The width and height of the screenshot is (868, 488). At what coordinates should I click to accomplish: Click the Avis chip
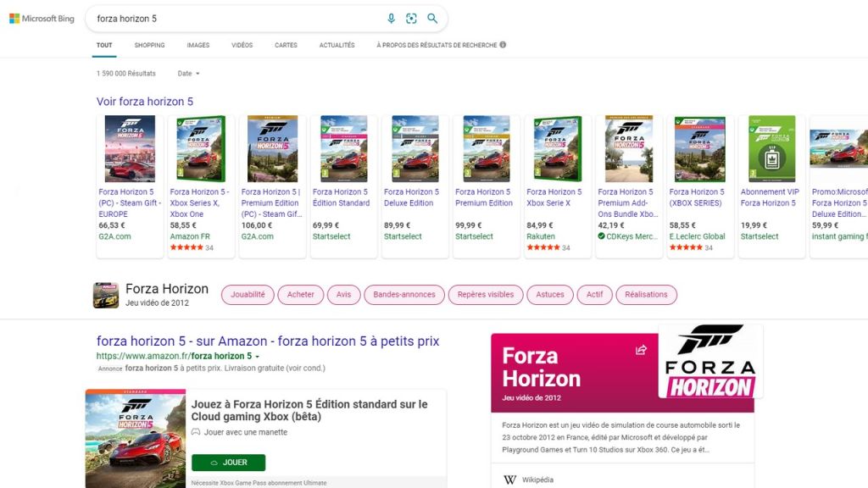pos(344,294)
